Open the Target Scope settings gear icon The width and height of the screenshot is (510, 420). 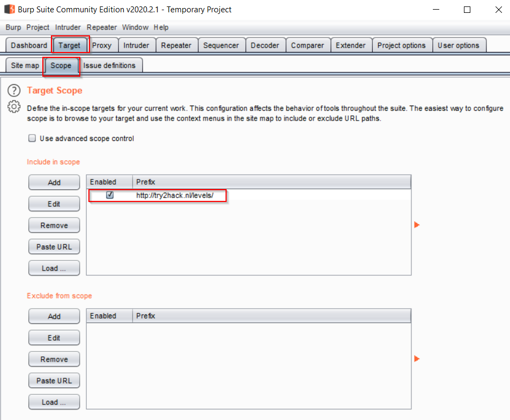[14, 106]
